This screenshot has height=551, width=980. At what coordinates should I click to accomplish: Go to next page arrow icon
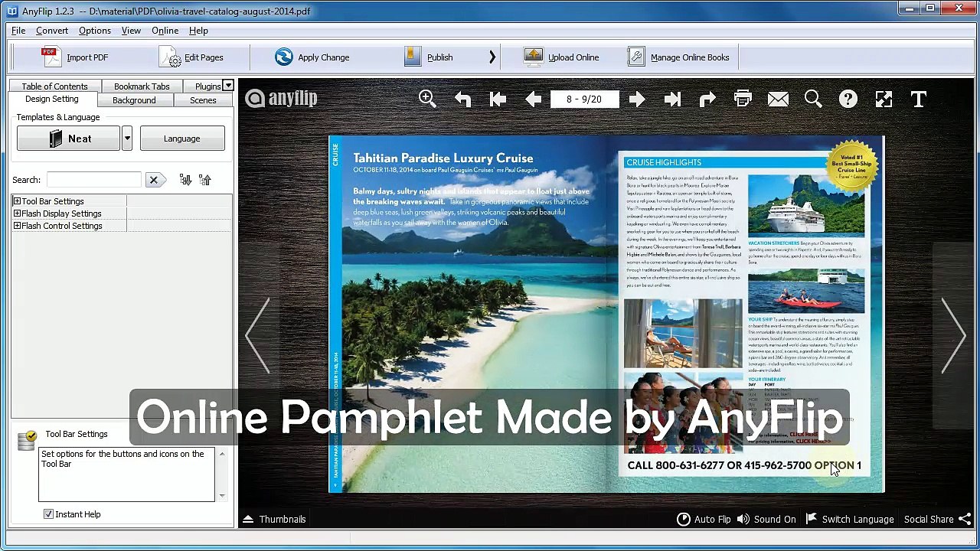tap(637, 99)
